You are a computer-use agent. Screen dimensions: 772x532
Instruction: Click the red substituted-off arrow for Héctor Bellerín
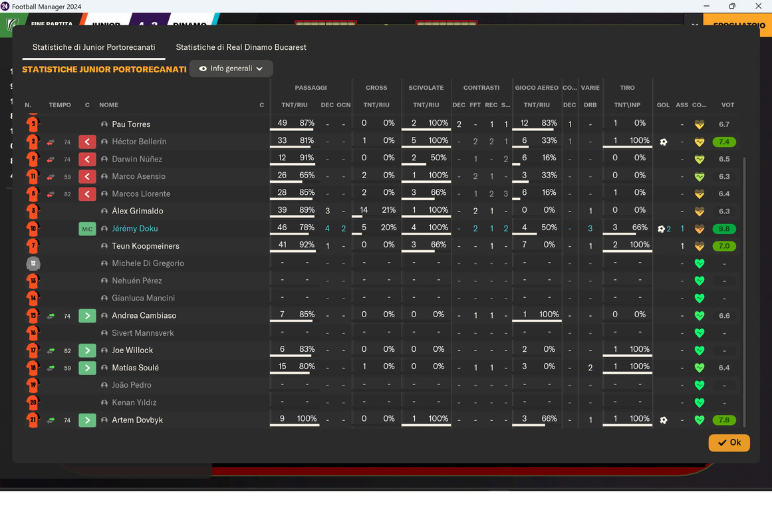(87, 142)
